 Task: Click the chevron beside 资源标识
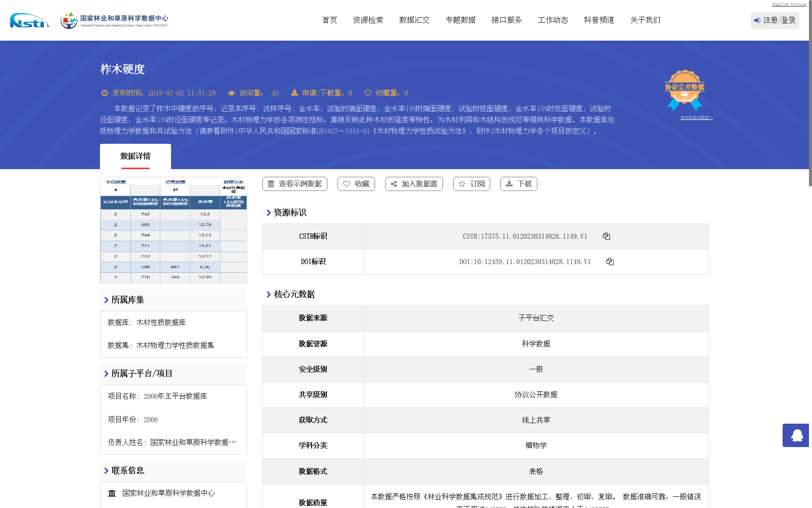tap(268, 213)
